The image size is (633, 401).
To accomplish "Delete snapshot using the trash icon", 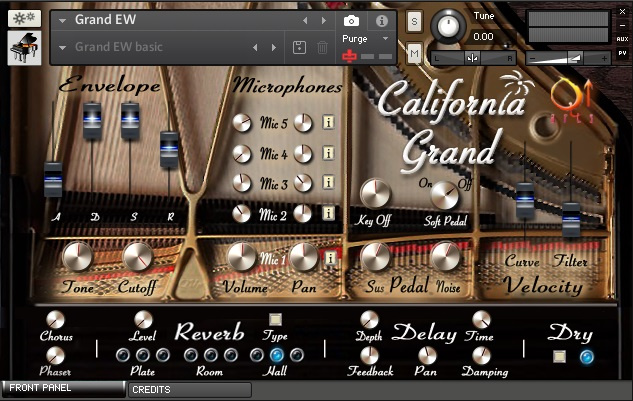I will (322, 47).
